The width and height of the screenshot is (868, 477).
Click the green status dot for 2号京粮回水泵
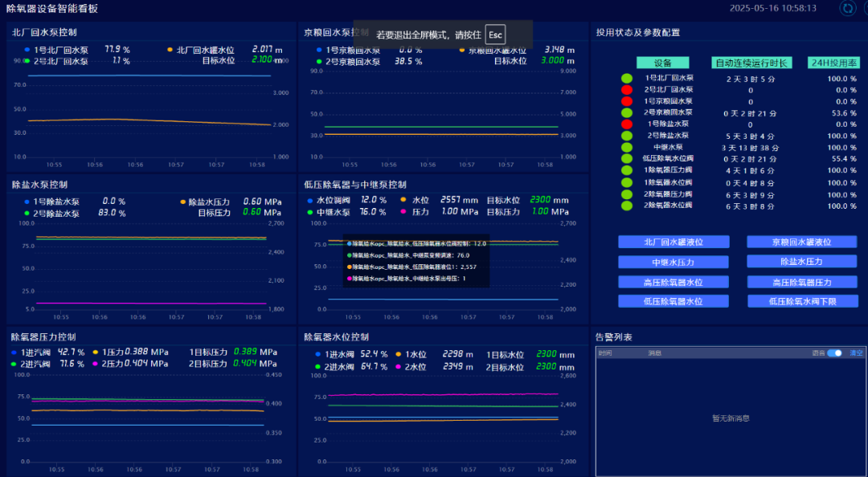click(x=627, y=113)
